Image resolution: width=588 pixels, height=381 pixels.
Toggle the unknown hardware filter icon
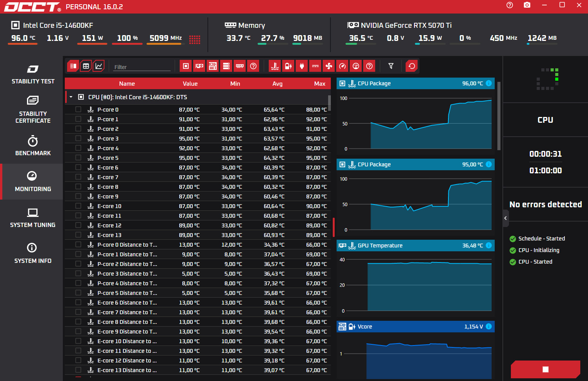[253, 66]
